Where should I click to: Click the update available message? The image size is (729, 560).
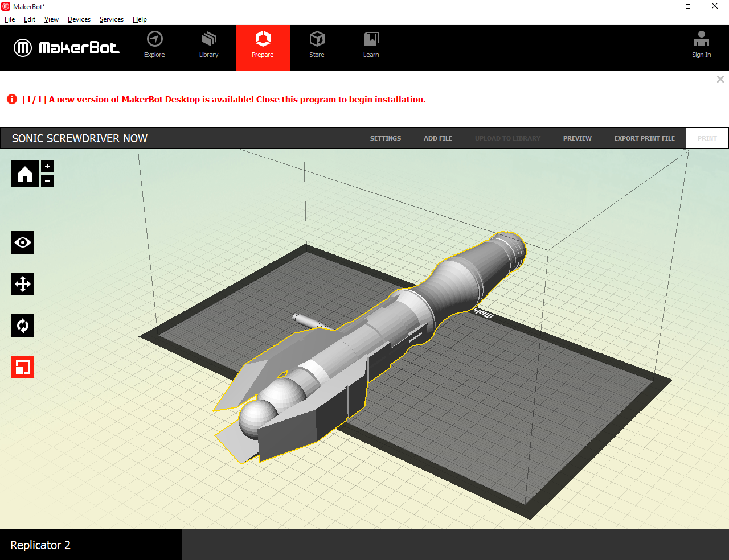coord(224,99)
